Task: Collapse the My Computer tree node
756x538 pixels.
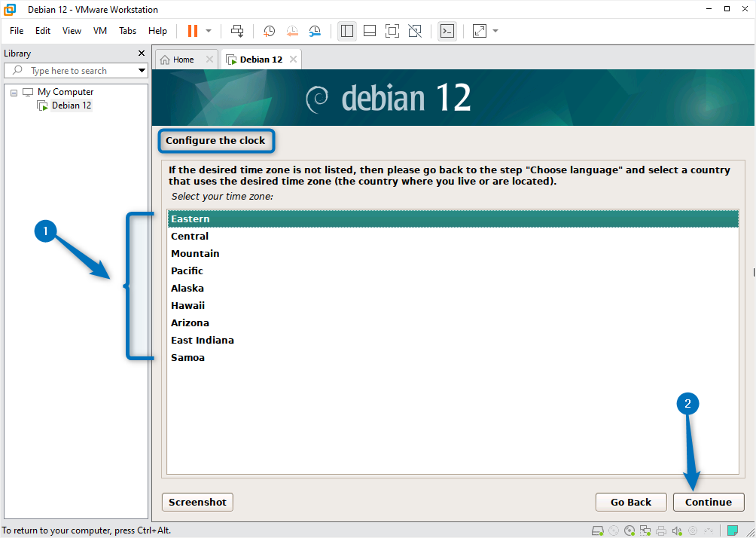Action: [13, 91]
